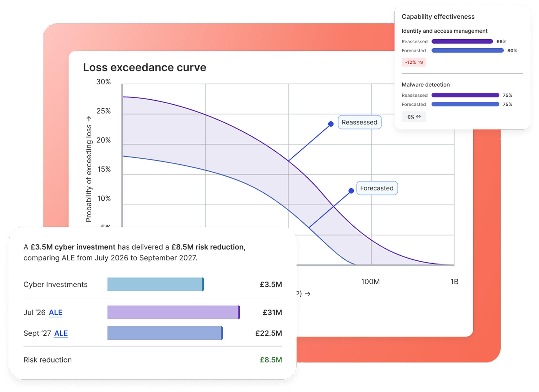Click the '30%' y-axis label
The width and height of the screenshot is (539, 392).
point(103,82)
